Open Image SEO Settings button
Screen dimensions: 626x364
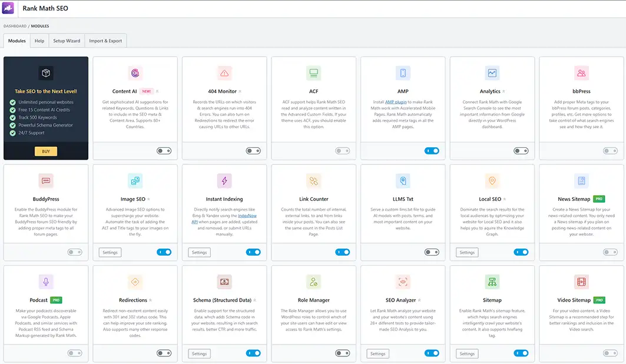[x=110, y=252]
